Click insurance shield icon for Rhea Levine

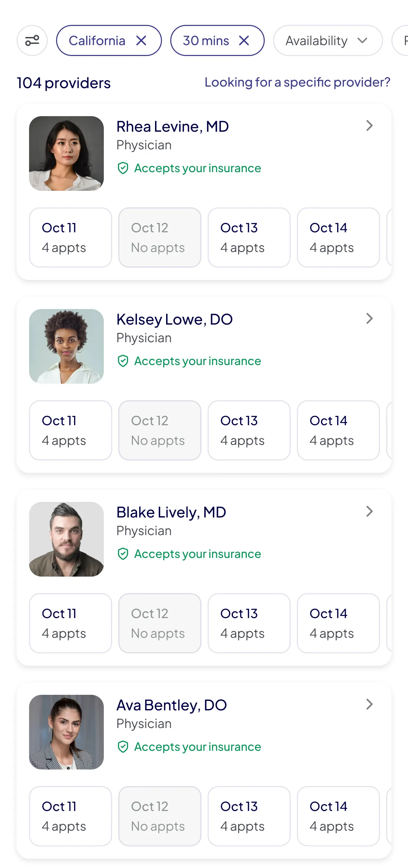pyautogui.click(x=123, y=168)
